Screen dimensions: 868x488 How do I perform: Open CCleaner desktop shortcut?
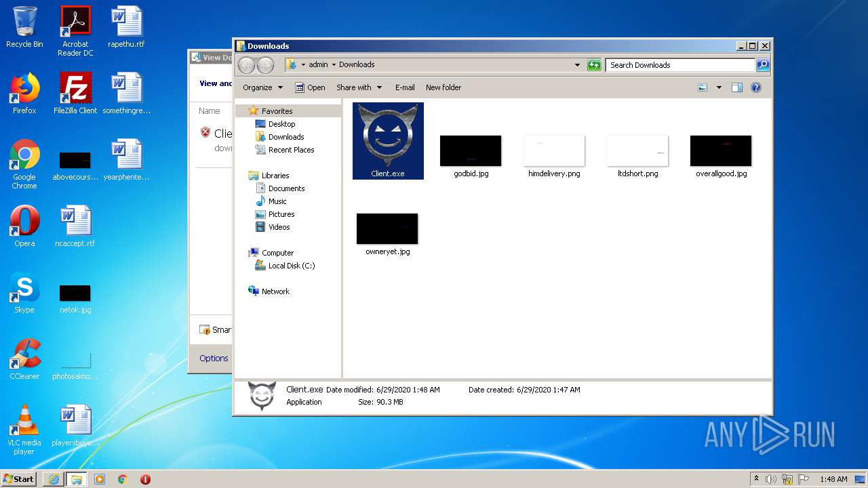[24, 359]
